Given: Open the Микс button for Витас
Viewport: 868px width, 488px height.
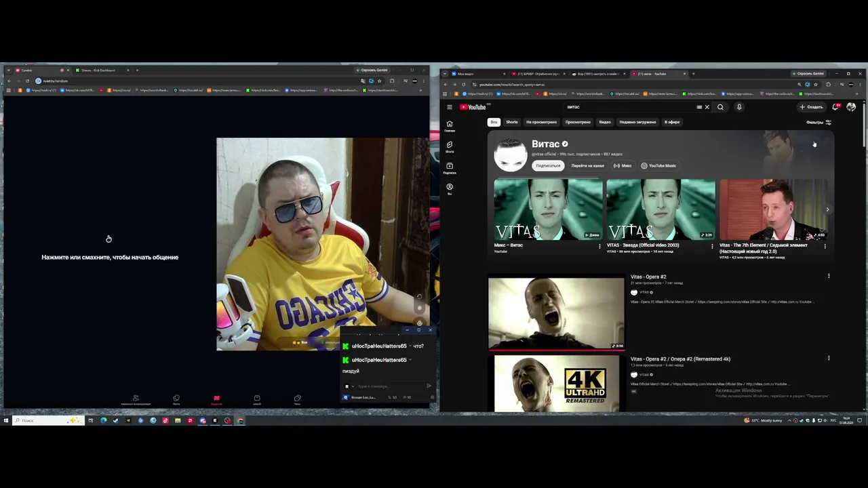Looking at the screenshot, I should tap(623, 165).
